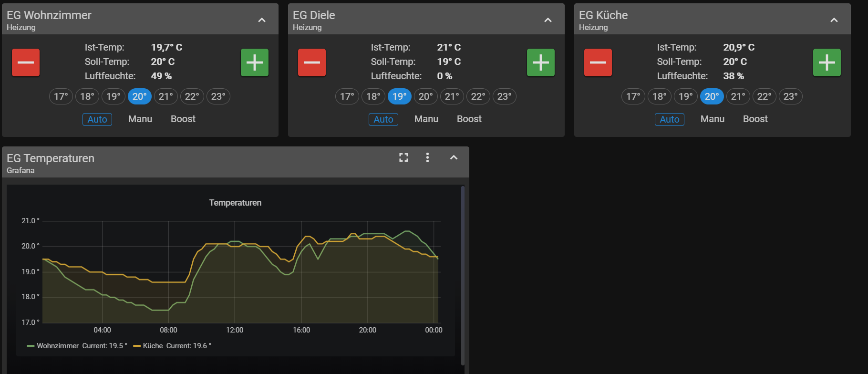Select Manu mode in EG Diele

point(426,119)
